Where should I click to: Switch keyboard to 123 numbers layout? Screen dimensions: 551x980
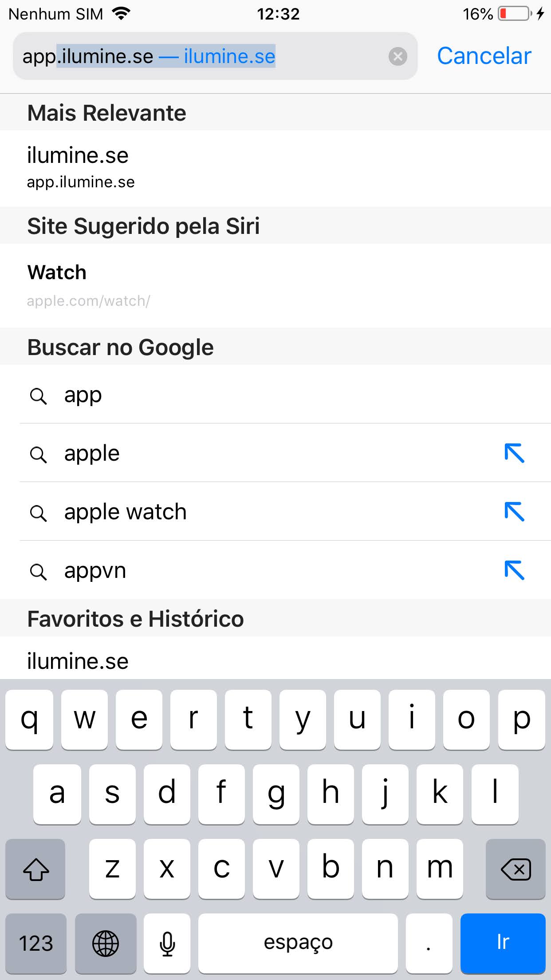pyautogui.click(x=35, y=943)
